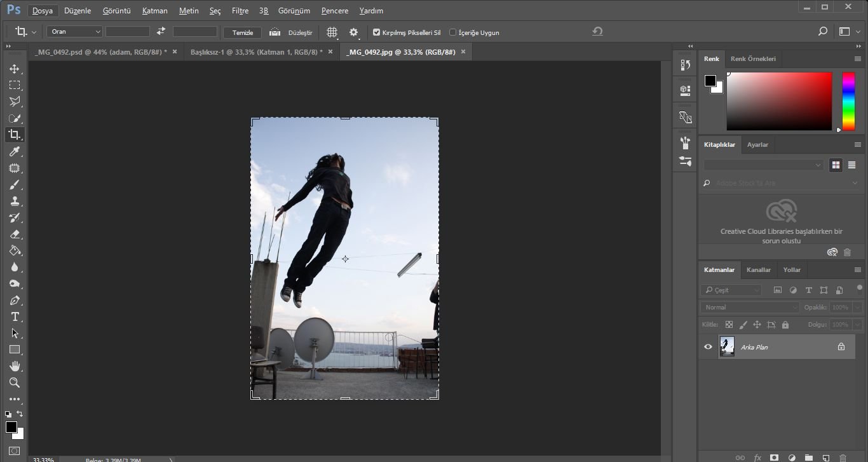
Task: Open the Oran aspect ratio dropdown
Action: coord(74,32)
